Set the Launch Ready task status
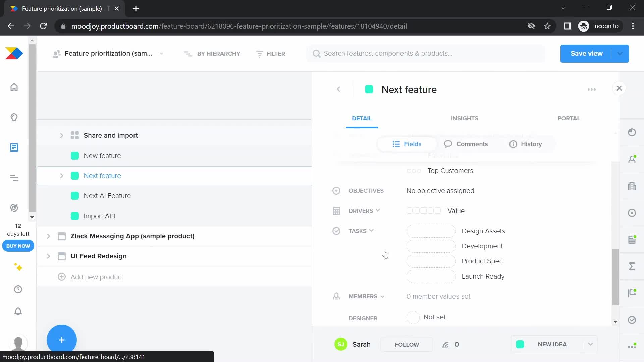The height and width of the screenshot is (362, 644). click(431, 276)
